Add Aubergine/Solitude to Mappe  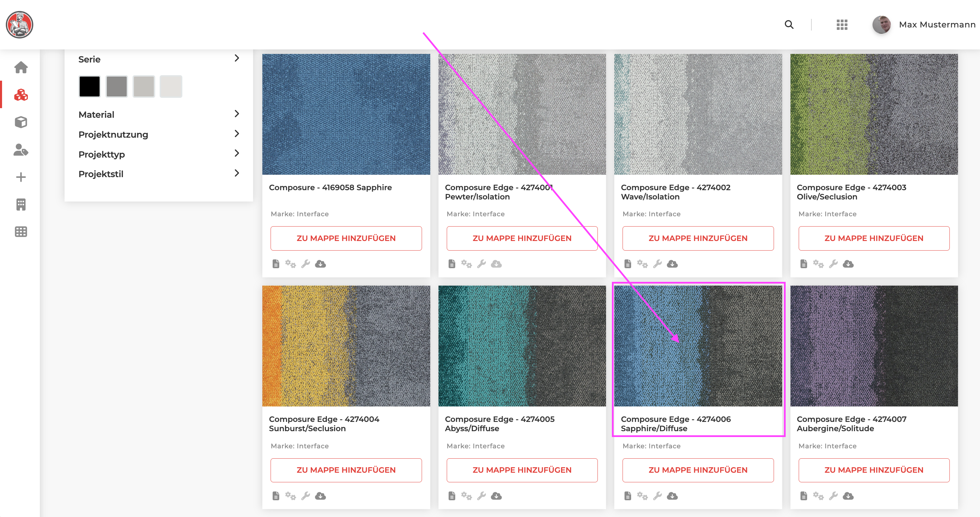tap(874, 470)
